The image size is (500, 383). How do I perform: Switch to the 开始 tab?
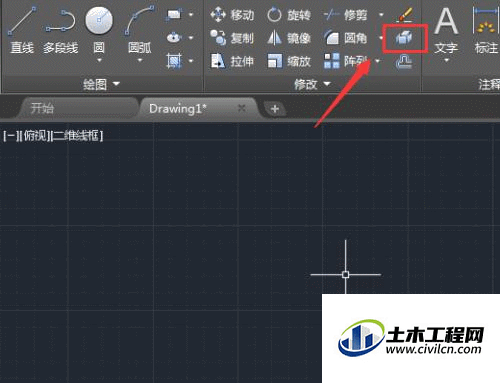pyautogui.click(x=79, y=108)
